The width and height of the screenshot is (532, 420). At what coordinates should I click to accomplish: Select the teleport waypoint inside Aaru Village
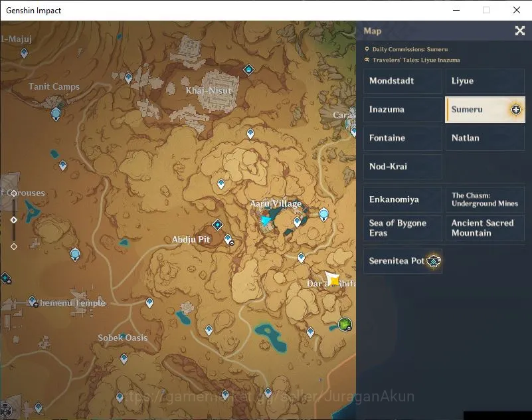point(297,222)
